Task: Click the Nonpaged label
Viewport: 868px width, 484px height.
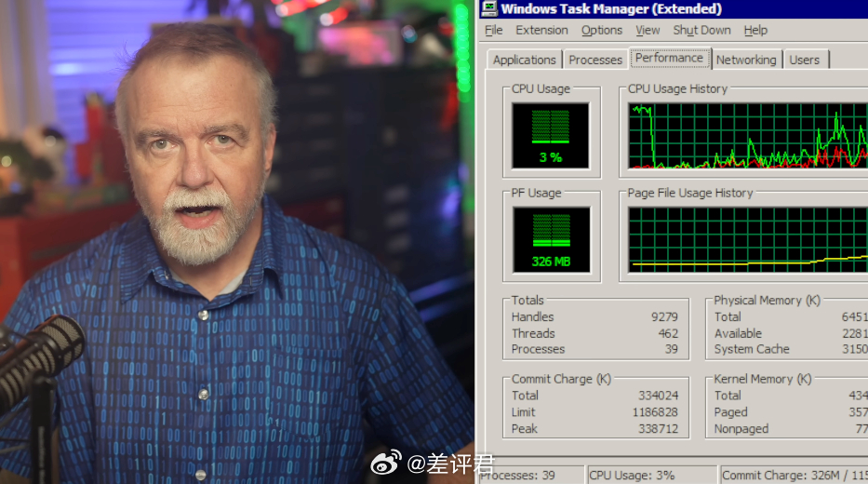Action: (x=741, y=429)
